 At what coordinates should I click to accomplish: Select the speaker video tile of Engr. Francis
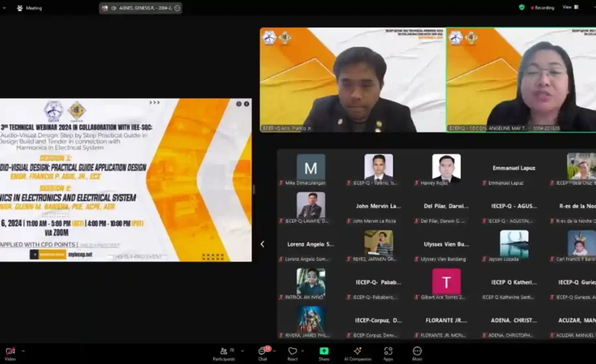(x=352, y=80)
